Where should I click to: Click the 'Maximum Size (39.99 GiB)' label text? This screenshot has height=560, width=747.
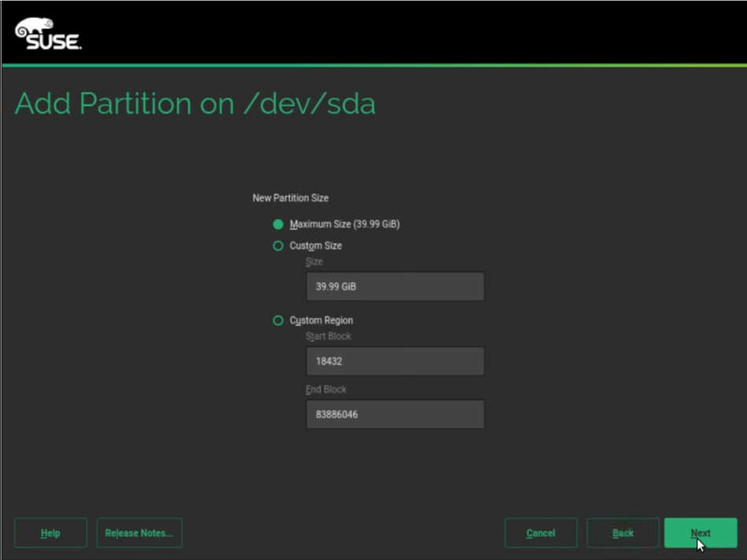(x=344, y=224)
